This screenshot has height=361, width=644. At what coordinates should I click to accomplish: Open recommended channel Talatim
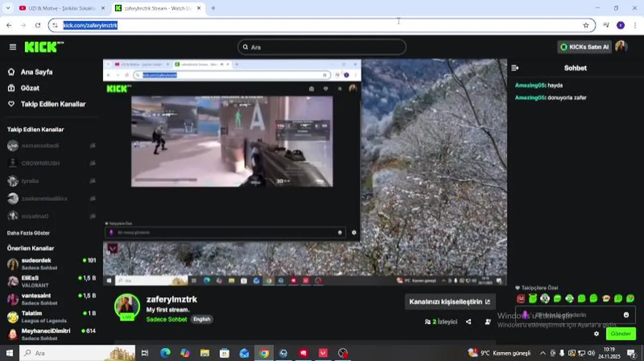(51, 317)
